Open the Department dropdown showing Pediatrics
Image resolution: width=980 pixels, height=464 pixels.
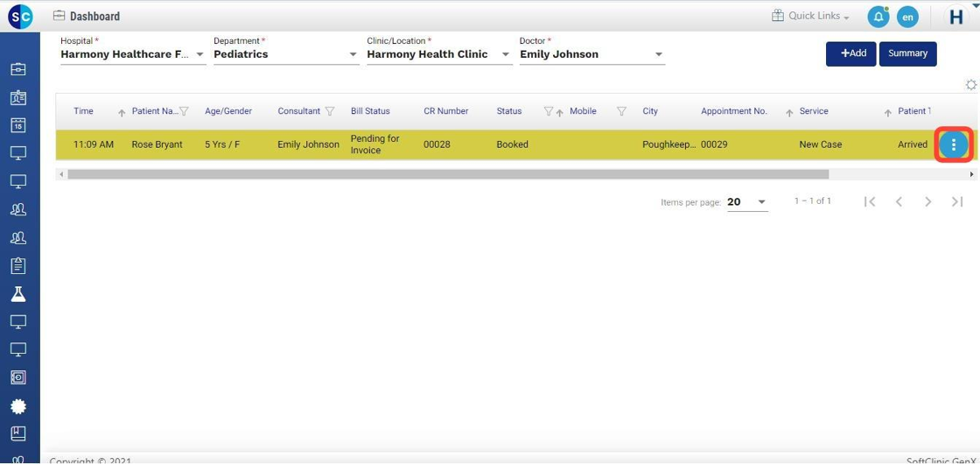353,54
